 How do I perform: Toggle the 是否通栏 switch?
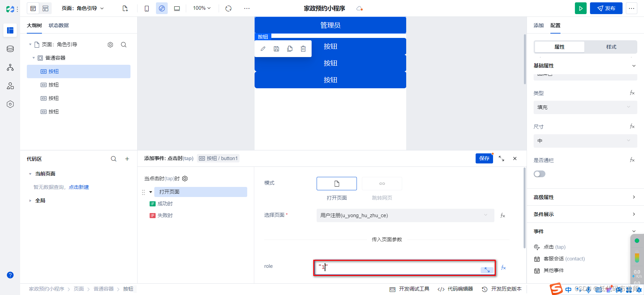pos(539,174)
